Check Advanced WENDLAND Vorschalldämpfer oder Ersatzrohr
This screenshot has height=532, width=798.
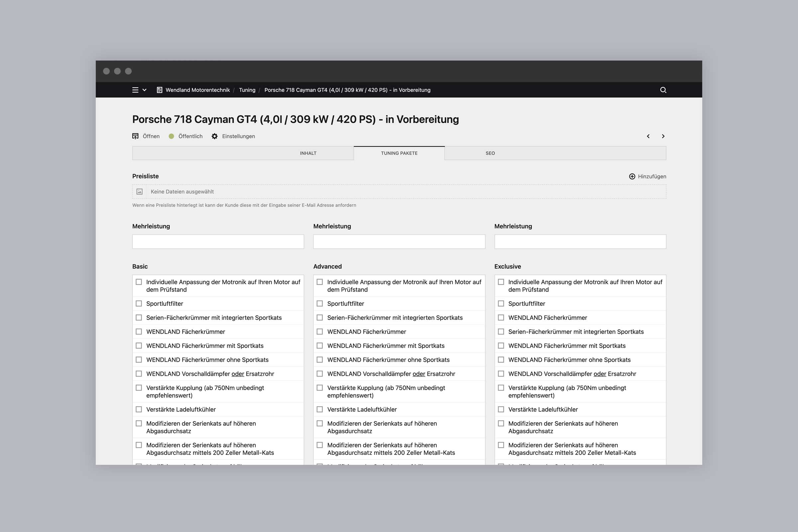pyautogui.click(x=320, y=373)
